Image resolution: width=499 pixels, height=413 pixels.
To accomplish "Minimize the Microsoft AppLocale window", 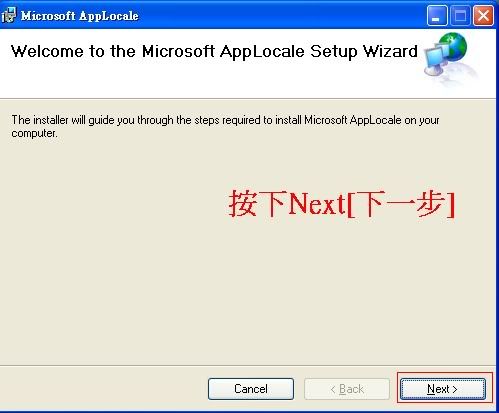I will click(437, 15).
